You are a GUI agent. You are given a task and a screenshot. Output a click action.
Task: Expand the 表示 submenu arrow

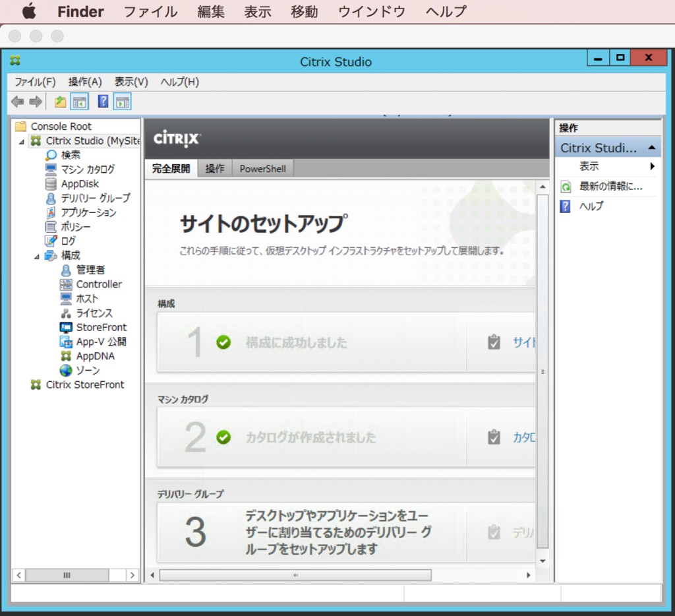tap(653, 166)
